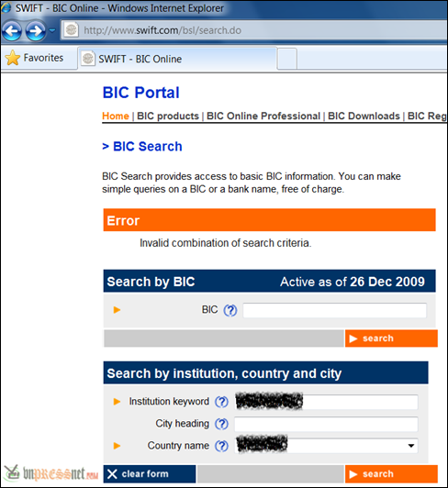
Task: Click the BIC Search heading
Action: tap(142, 146)
